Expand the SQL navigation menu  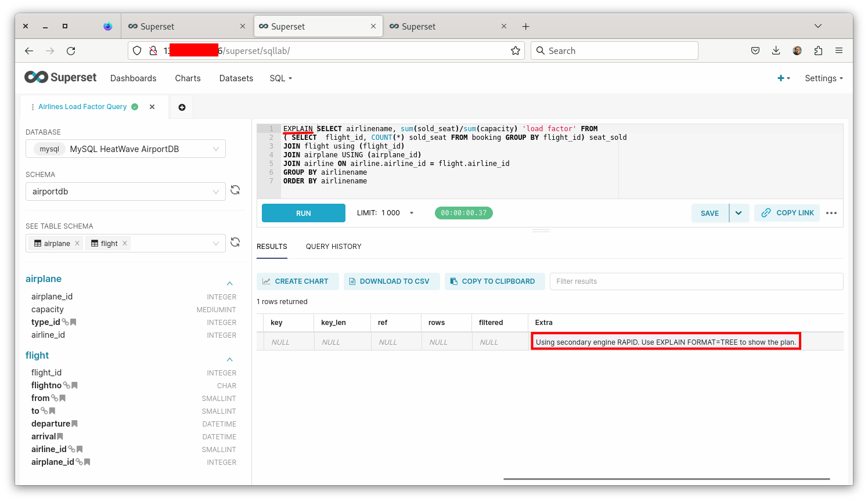click(281, 78)
